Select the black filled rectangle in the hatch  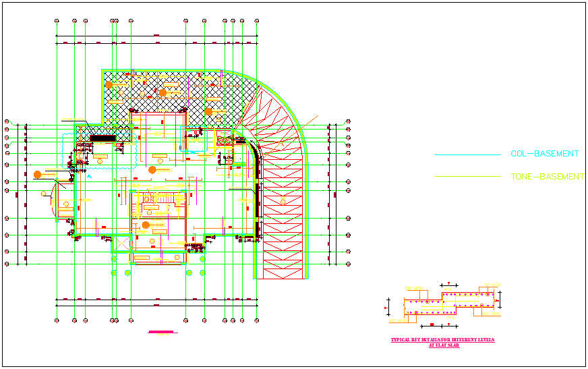click(x=102, y=138)
